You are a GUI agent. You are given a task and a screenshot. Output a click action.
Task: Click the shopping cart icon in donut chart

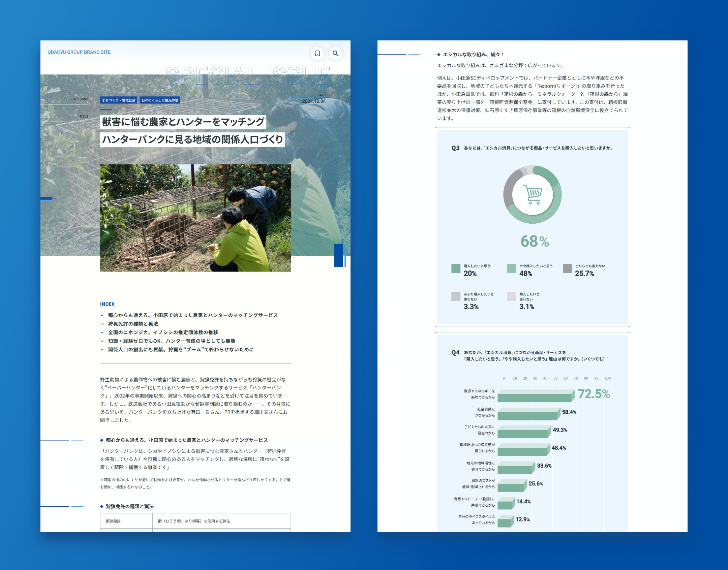click(533, 194)
